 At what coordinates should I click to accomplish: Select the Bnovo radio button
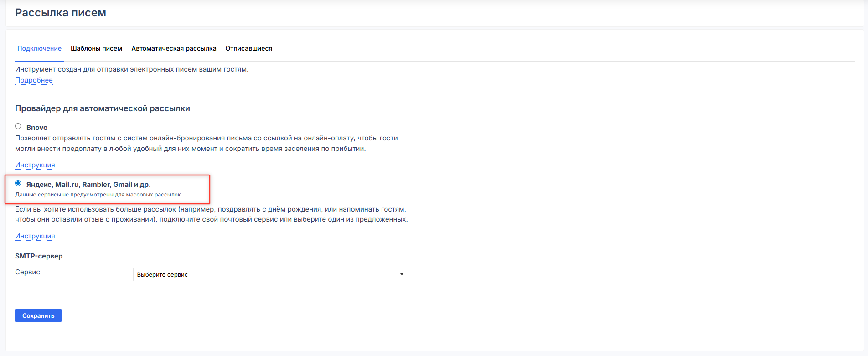18,126
